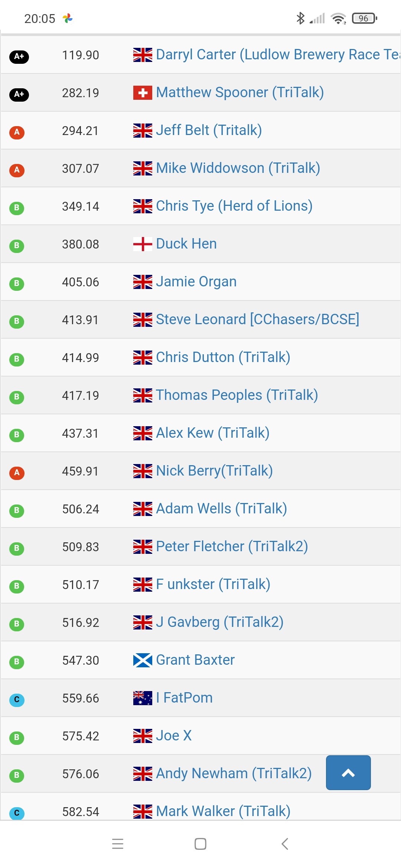
Task: Tap the England flag next to Duck Hen
Action: pyautogui.click(x=143, y=244)
